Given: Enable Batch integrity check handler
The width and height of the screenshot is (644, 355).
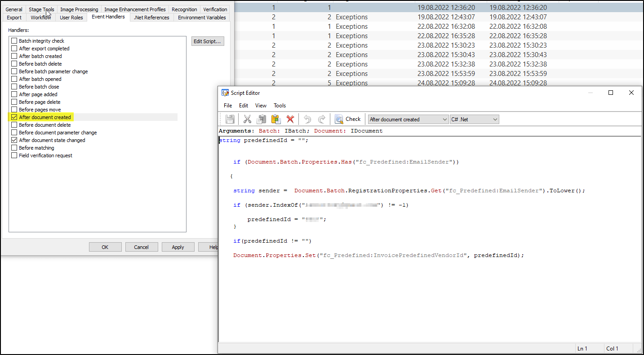Looking at the screenshot, I should coord(14,41).
